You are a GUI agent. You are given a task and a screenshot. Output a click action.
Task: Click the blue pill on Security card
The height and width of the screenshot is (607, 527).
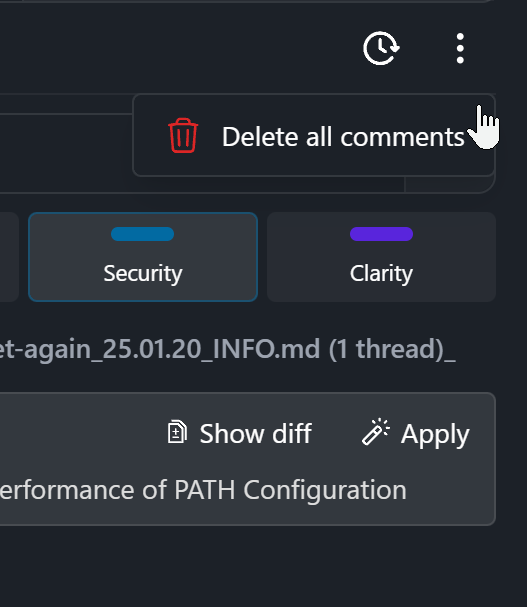tap(142, 234)
